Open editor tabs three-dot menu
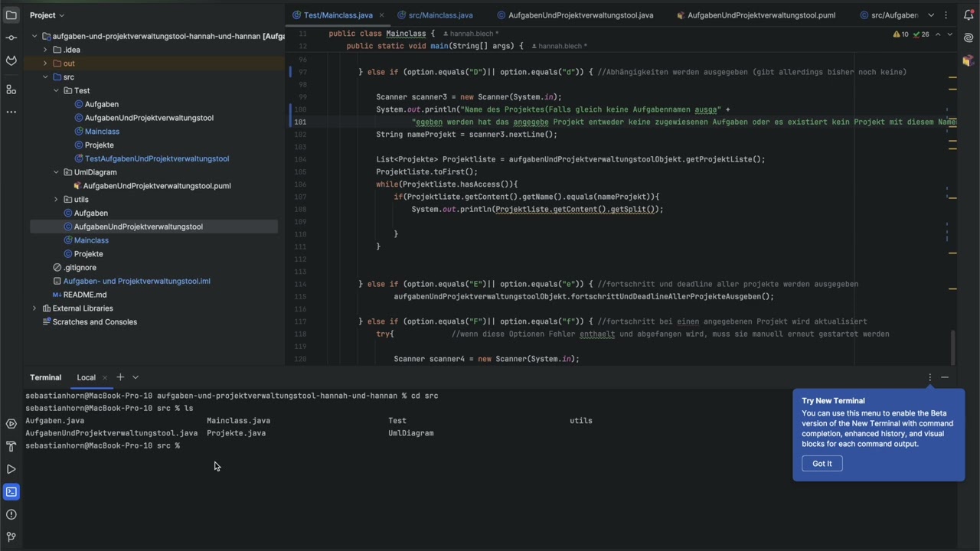 coord(946,15)
